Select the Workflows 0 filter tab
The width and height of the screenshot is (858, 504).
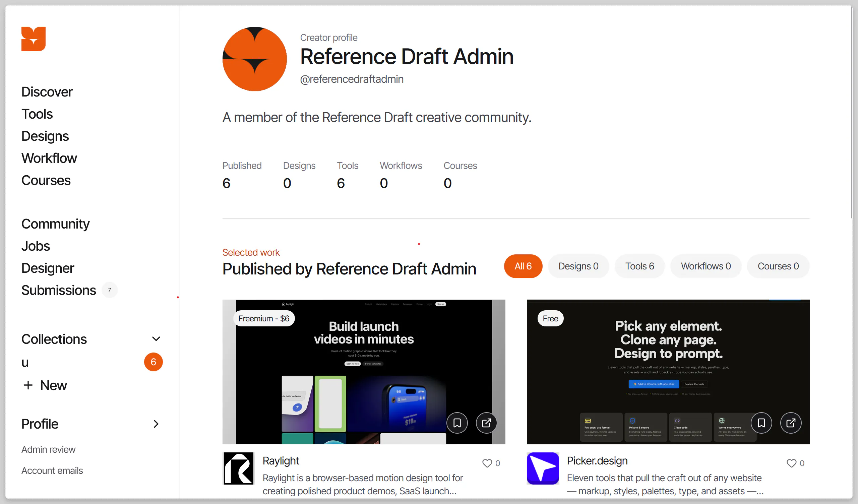point(706,266)
